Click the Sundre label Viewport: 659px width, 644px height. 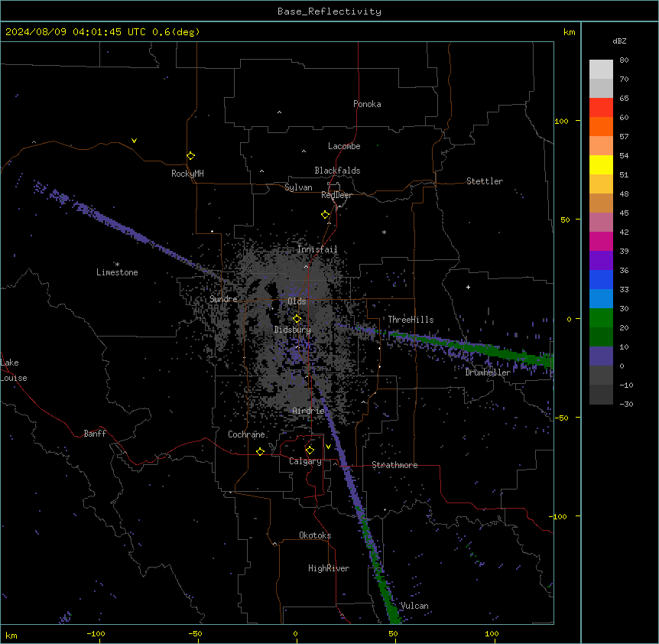coord(223,299)
